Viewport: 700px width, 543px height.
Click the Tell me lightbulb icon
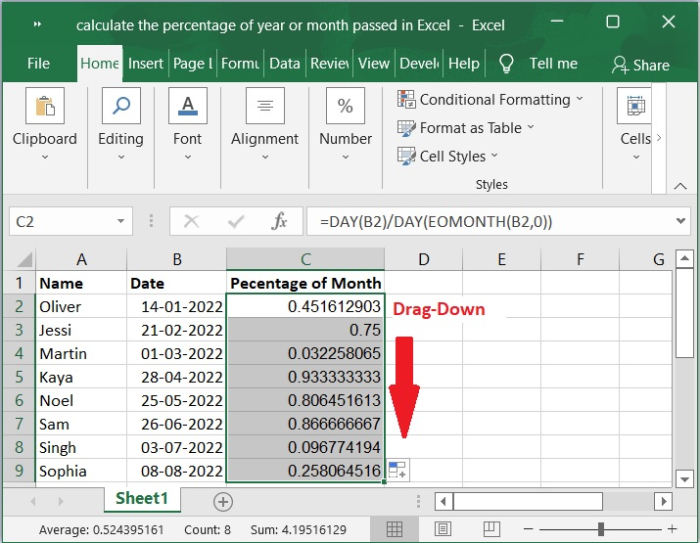click(506, 63)
